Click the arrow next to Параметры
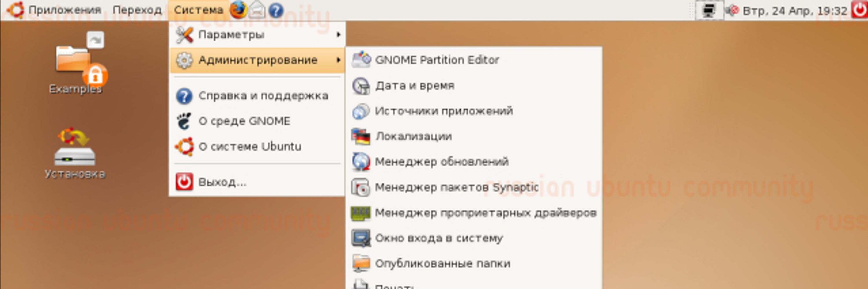This screenshot has width=868, height=289. [x=339, y=35]
